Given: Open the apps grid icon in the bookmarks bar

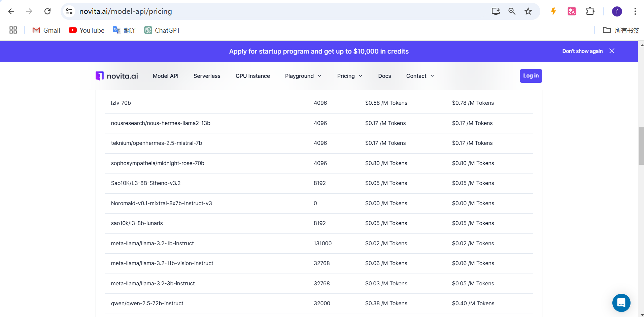Looking at the screenshot, I should click(x=13, y=30).
